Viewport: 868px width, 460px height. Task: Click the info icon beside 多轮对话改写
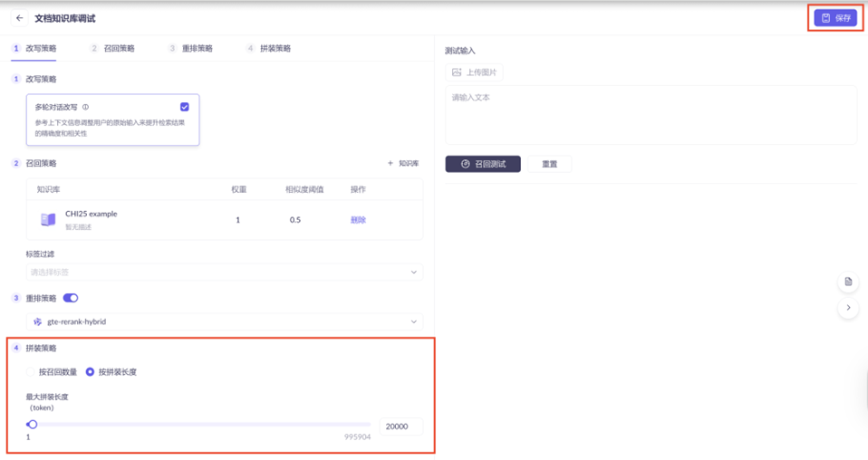85,108
